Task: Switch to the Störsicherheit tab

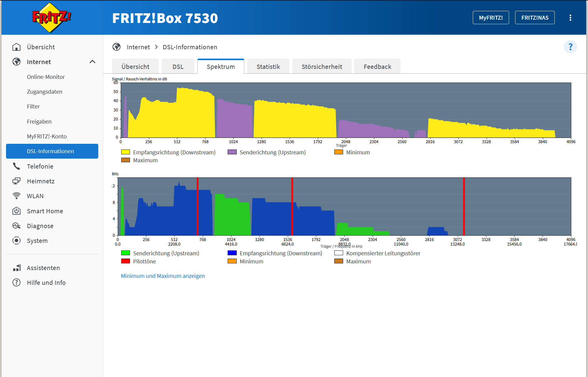Action: click(322, 67)
